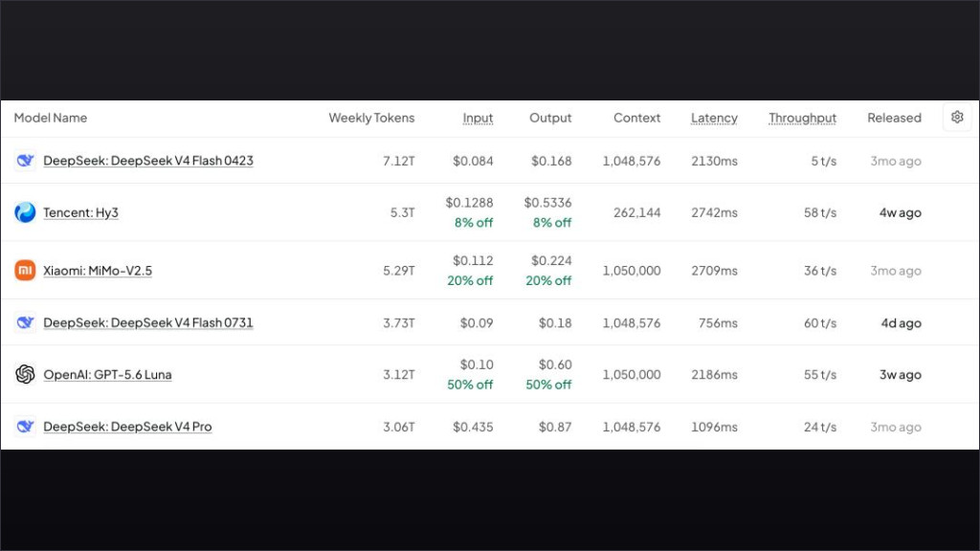Click the 24 t/s throughput value
The width and height of the screenshot is (980, 551).
(x=820, y=427)
